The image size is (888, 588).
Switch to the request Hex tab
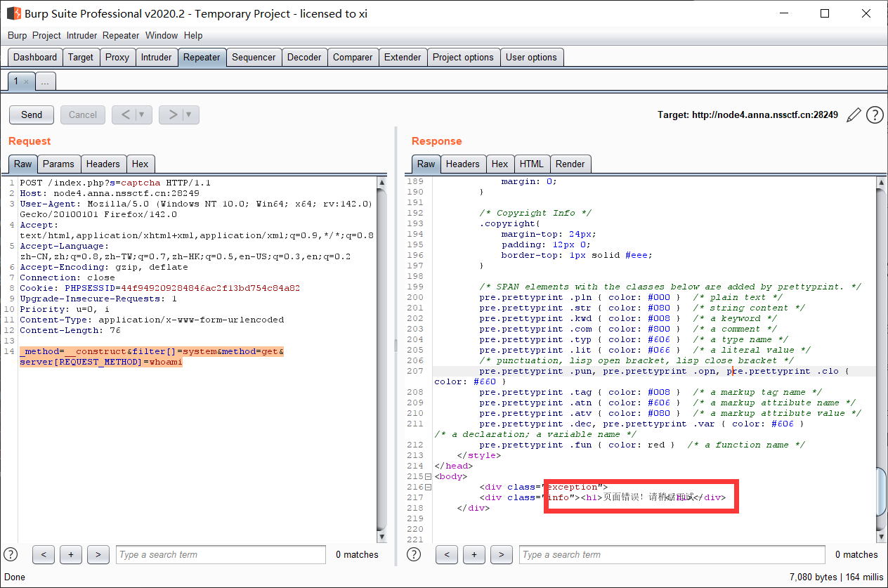tap(141, 164)
